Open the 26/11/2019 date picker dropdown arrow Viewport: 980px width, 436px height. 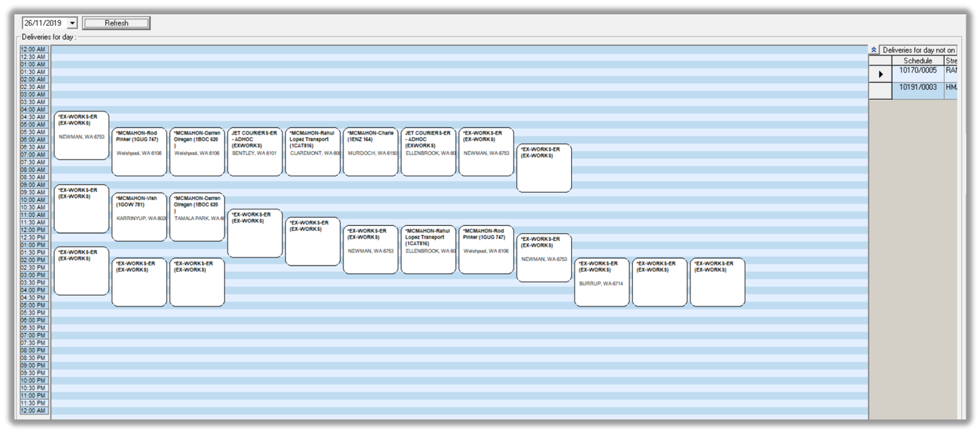tap(72, 24)
